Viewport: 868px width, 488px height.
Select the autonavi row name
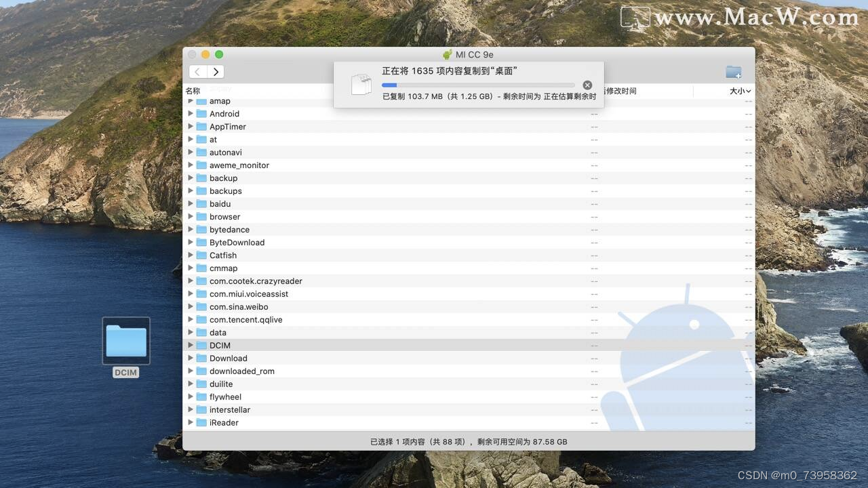point(226,152)
